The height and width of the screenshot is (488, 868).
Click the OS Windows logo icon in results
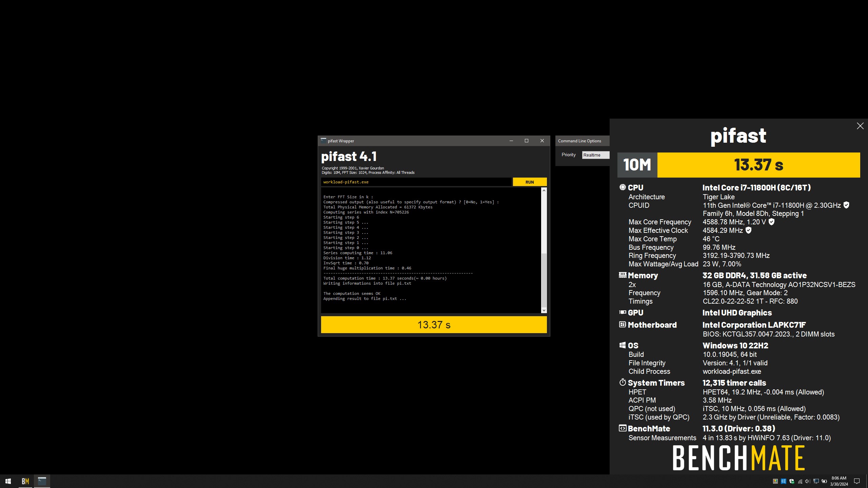(623, 345)
